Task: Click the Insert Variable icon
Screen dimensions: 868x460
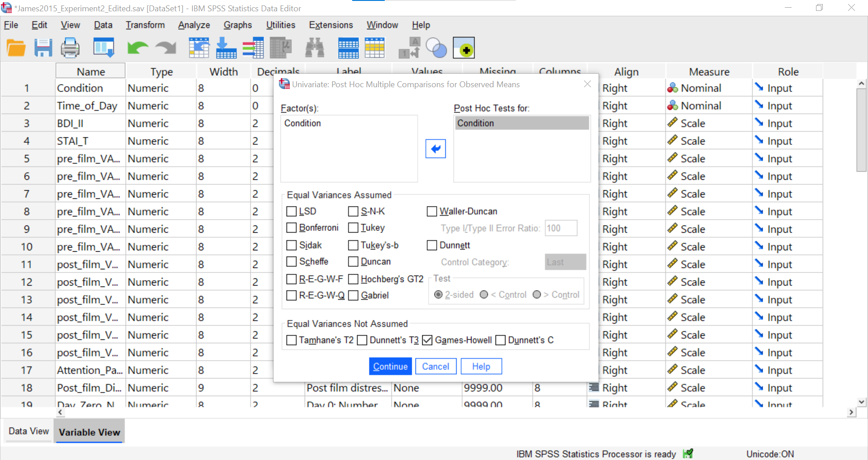Action: pos(375,48)
